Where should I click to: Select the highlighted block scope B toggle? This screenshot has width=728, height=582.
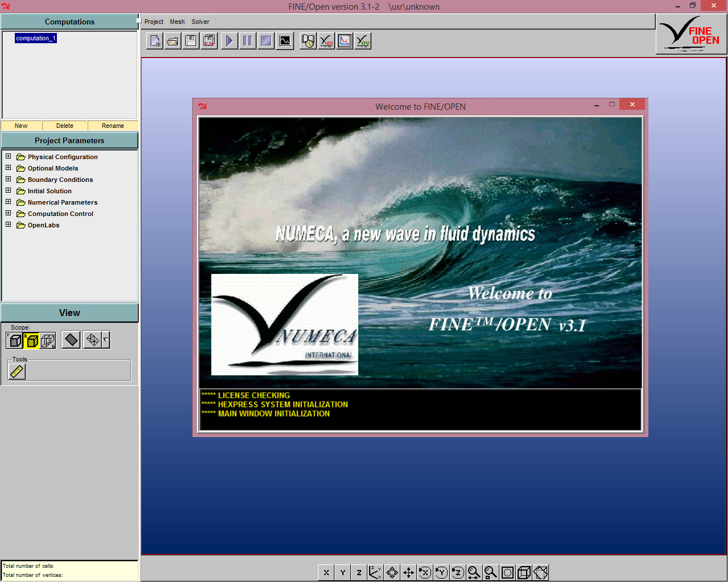point(31,340)
